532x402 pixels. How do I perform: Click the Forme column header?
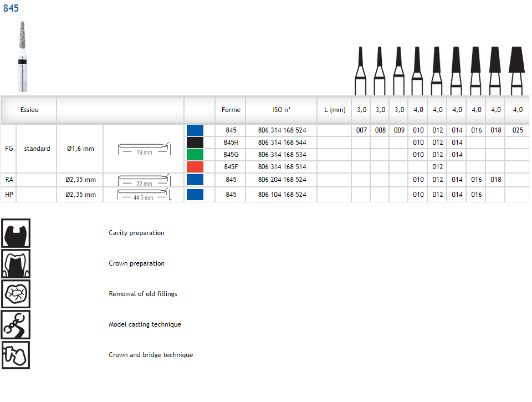tap(231, 110)
